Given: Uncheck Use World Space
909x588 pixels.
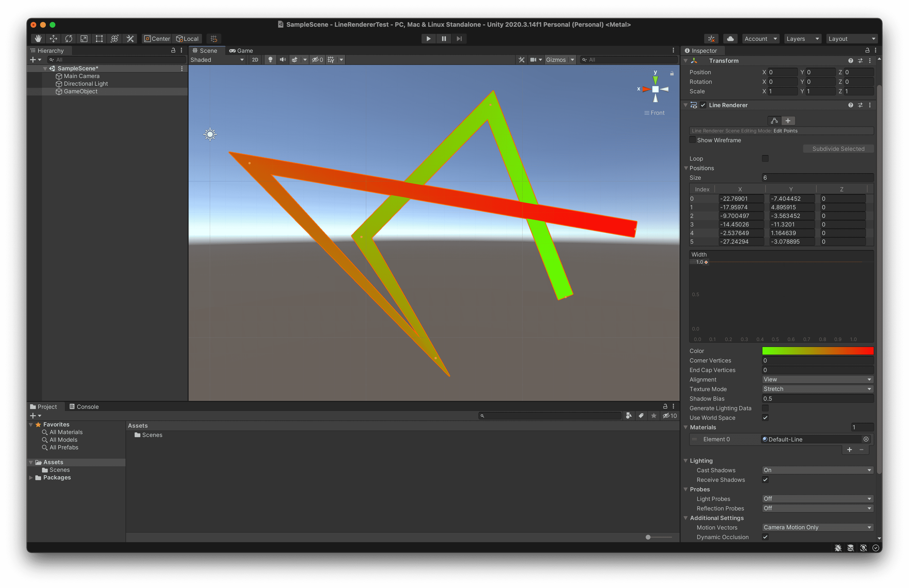Looking at the screenshot, I should pos(765,418).
